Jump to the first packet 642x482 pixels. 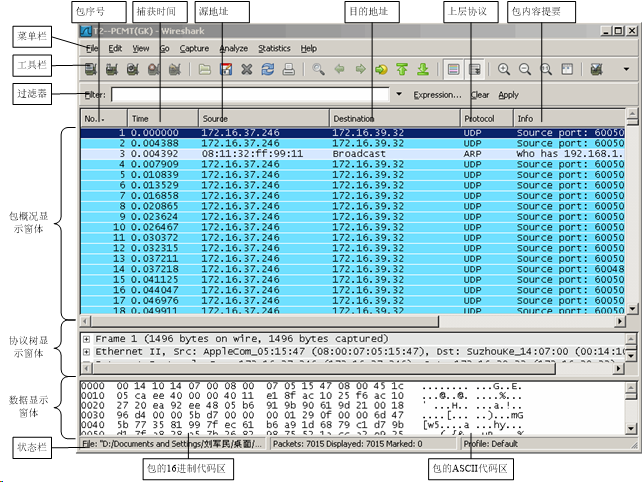(402, 69)
